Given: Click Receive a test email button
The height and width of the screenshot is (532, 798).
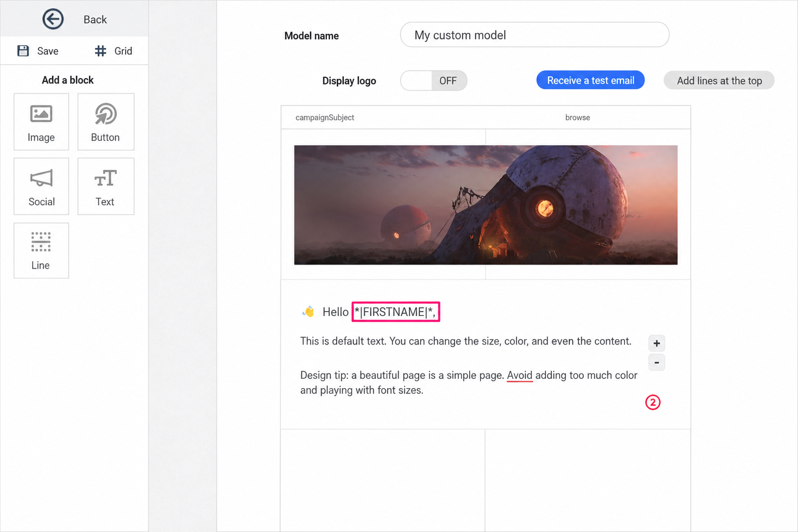Looking at the screenshot, I should [591, 81].
